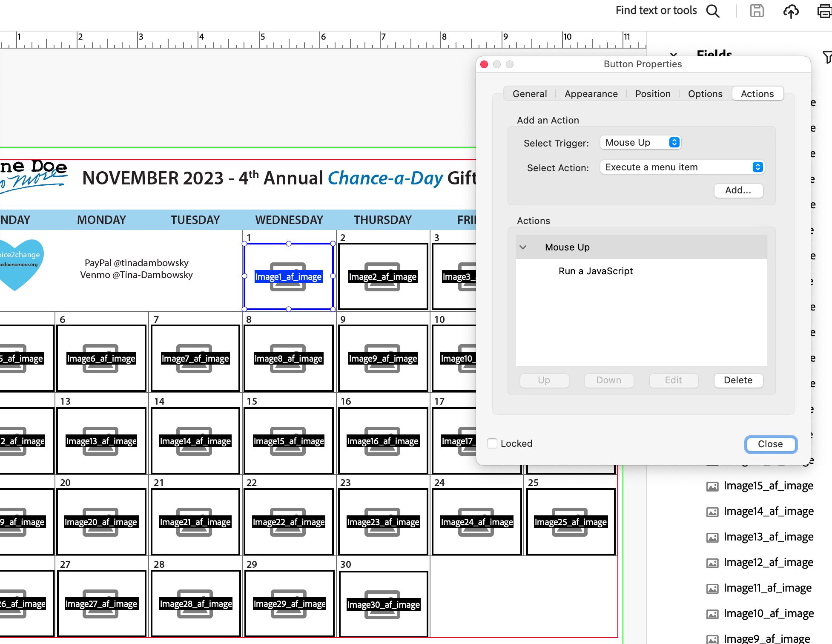Open the Select Action dropdown
The height and width of the screenshot is (644, 832).
click(681, 167)
